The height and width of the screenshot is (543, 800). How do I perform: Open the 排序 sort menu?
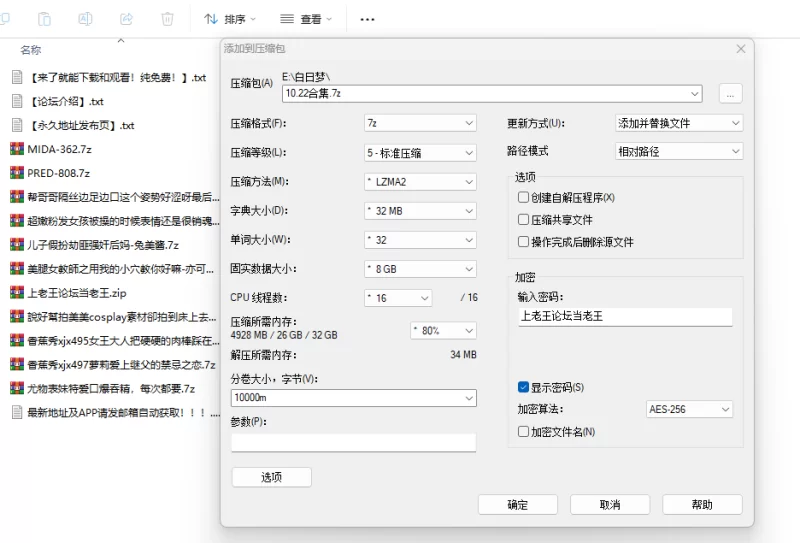230,19
